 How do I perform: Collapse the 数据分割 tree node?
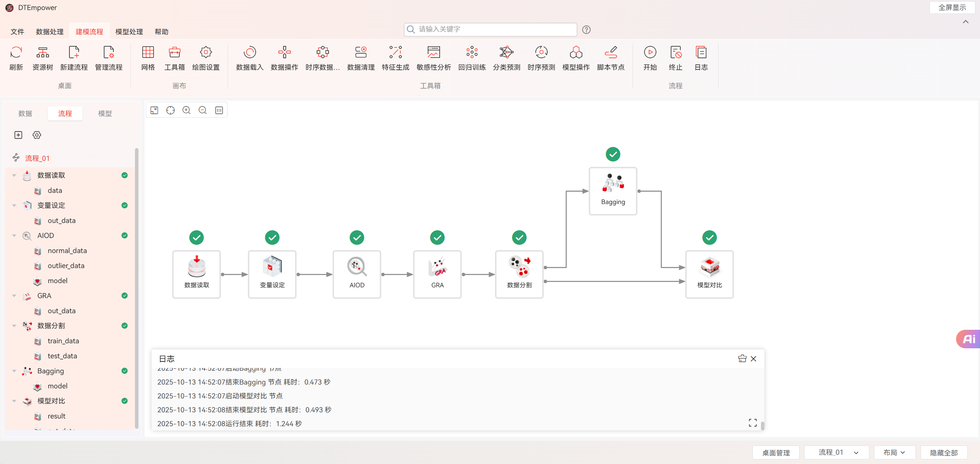[x=14, y=326]
